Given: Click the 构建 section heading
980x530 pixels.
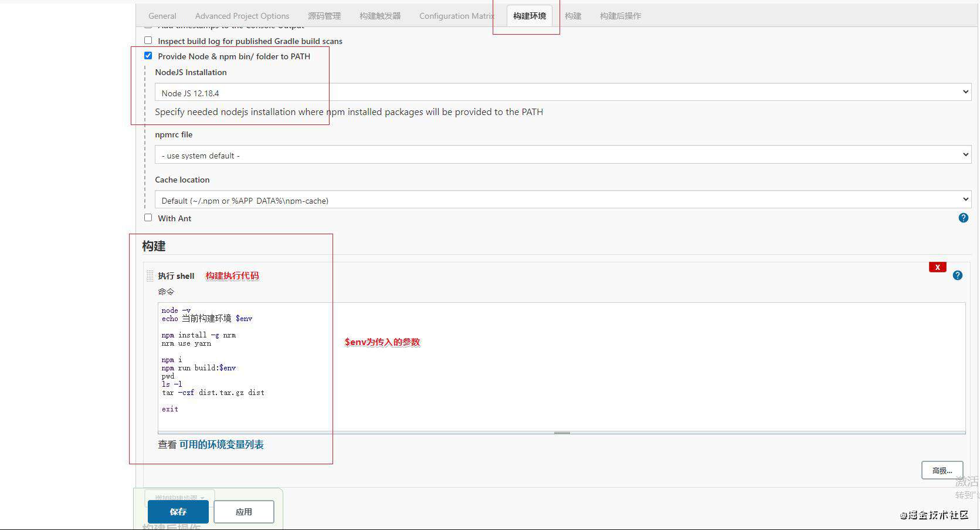Looking at the screenshot, I should pyautogui.click(x=154, y=246).
